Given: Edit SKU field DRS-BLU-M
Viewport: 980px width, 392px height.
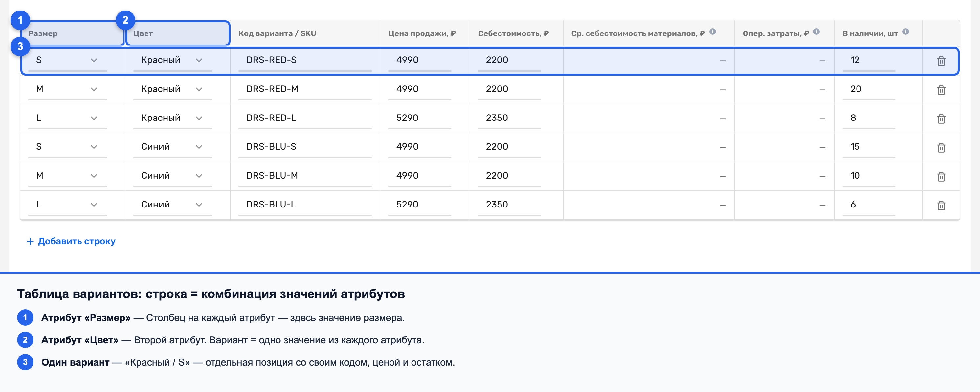Looking at the screenshot, I should tap(305, 176).
